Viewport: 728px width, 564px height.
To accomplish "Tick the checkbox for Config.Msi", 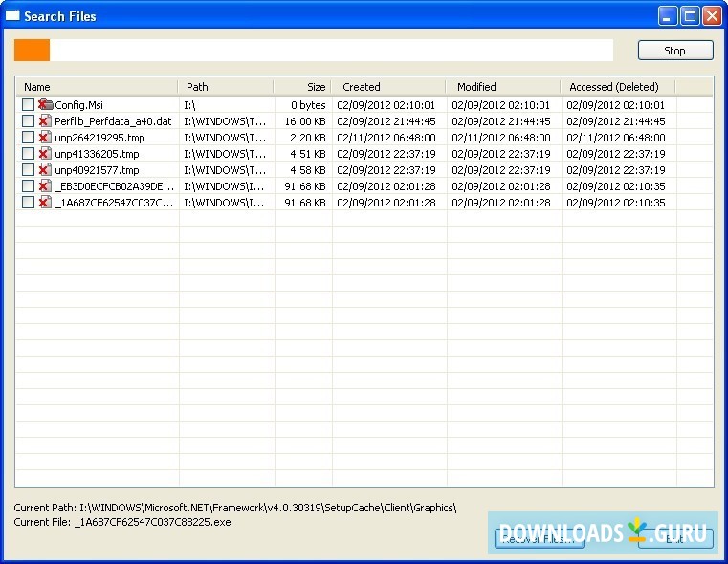I will [28, 105].
